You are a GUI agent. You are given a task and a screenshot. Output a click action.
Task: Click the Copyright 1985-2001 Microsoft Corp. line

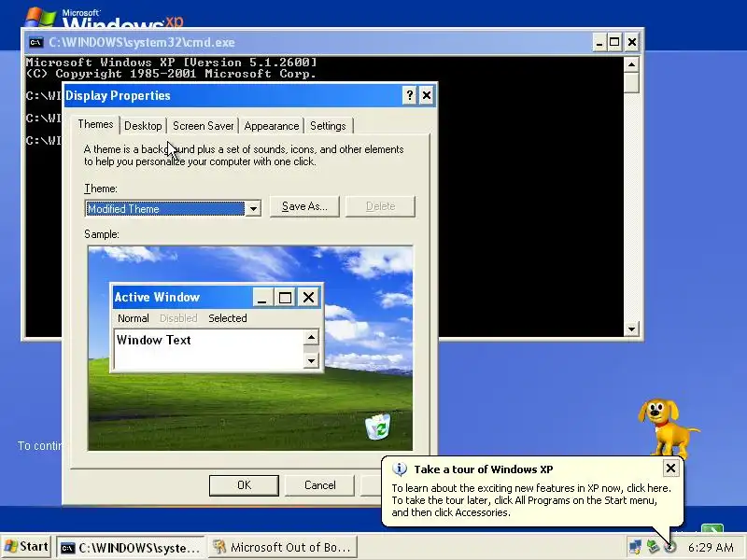(x=172, y=74)
